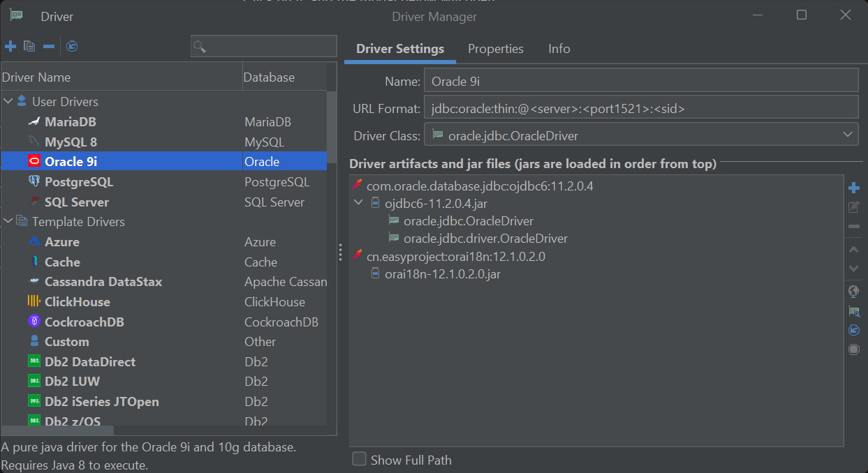Screen dimensions: 868x473
Task: Download driver files via the globe icon
Action: pyautogui.click(x=853, y=290)
